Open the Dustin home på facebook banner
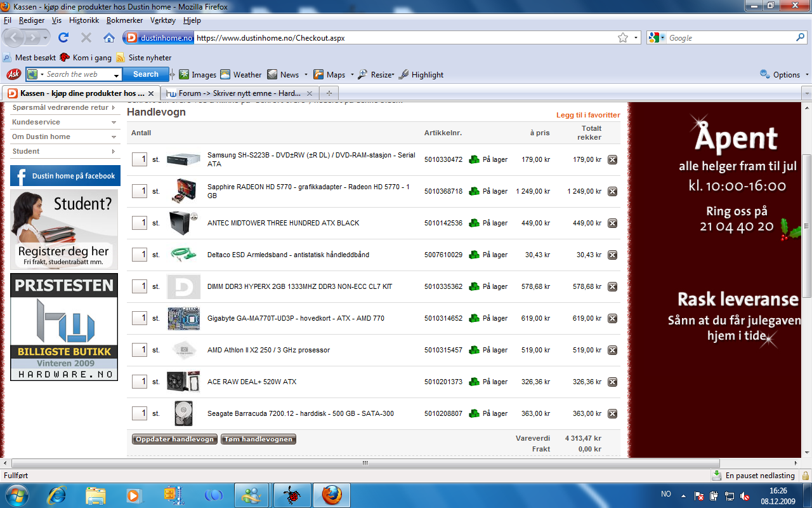The width and height of the screenshot is (812, 508). pyautogui.click(x=65, y=176)
